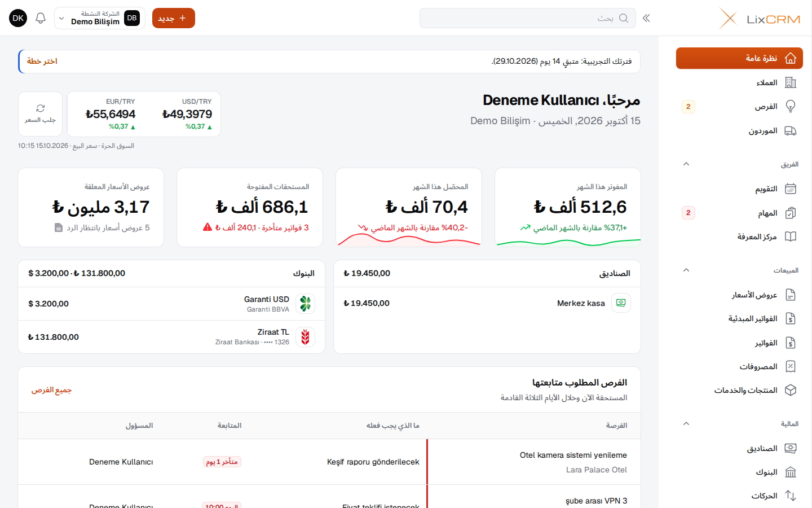The width and height of the screenshot is (812, 508).
Task: Click the Ziraat TL account row
Action: pyautogui.click(x=171, y=337)
